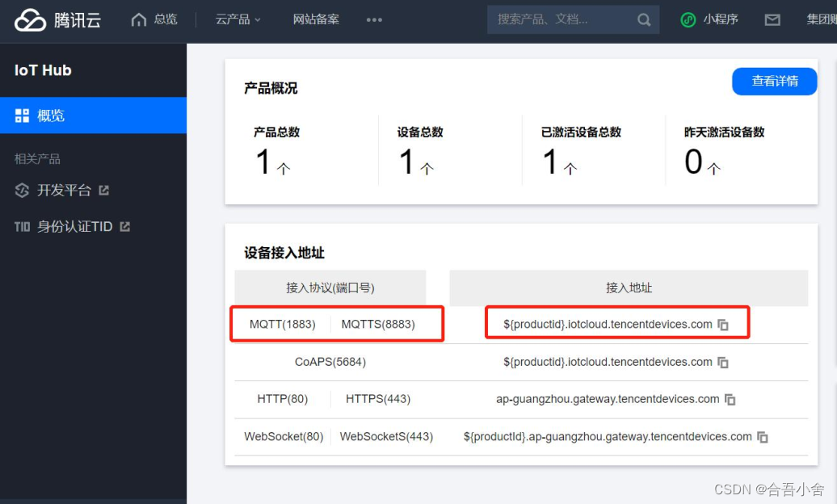Click the 查看详情 button
This screenshot has width=837, height=504.
point(775,81)
